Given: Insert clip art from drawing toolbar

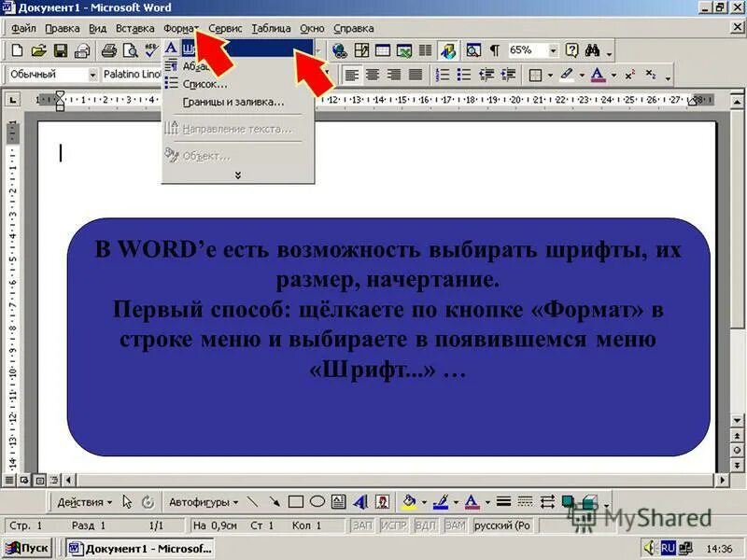Looking at the screenshot, I should (x=383, y=502).
